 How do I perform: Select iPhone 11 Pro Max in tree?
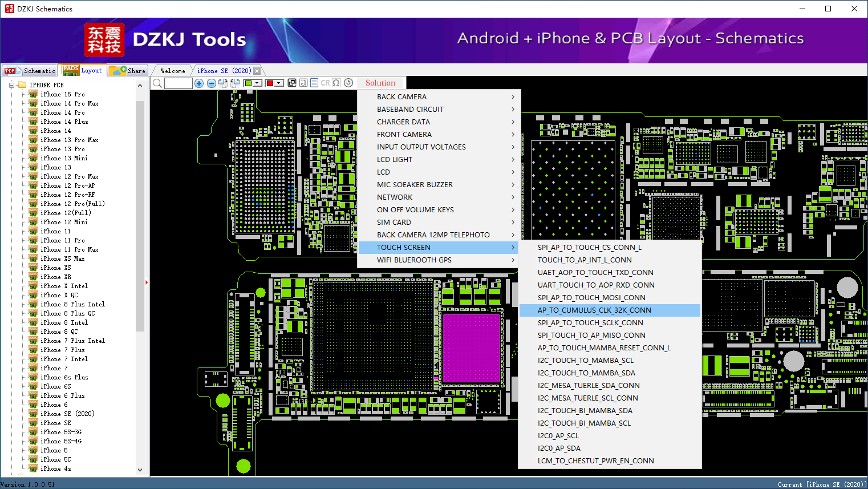70,249
